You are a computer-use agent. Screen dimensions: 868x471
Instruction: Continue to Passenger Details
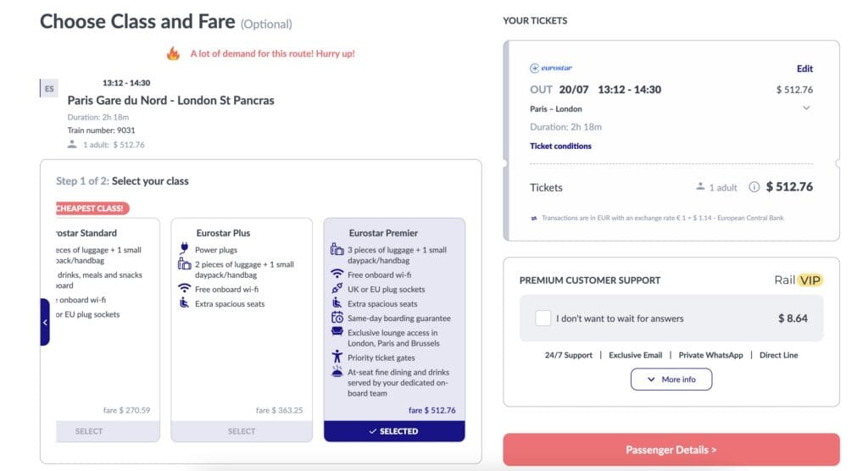[x=671, y=450]
